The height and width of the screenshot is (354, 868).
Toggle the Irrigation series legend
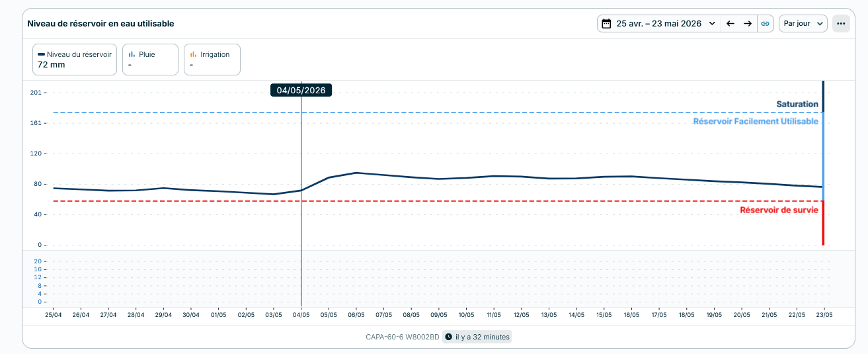pyautogui.click(x=212, y=60)
